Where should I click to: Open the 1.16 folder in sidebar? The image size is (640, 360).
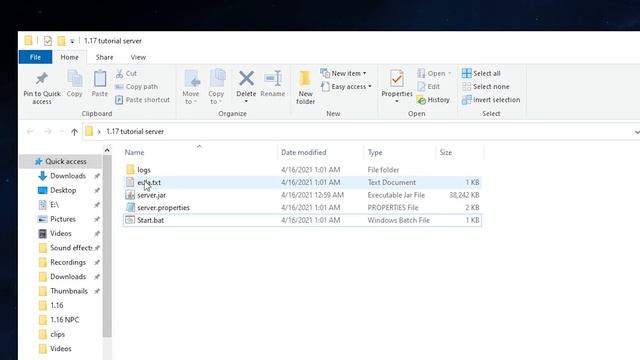[x=51, y=305]
